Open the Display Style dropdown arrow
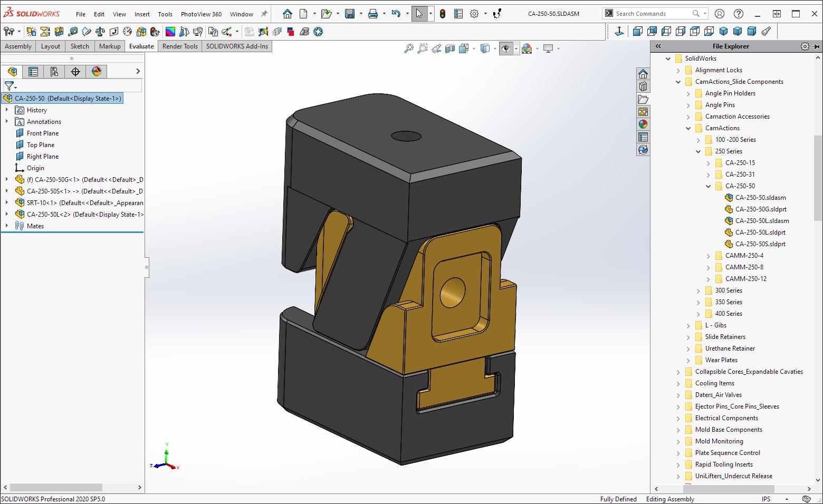 tap(495, 49)
